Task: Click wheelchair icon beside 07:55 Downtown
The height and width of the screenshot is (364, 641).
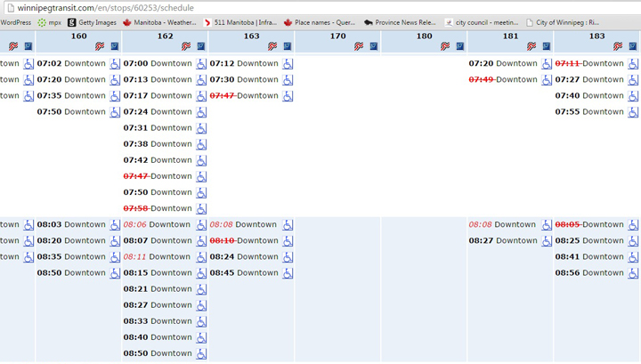Action: coord(633,112)
